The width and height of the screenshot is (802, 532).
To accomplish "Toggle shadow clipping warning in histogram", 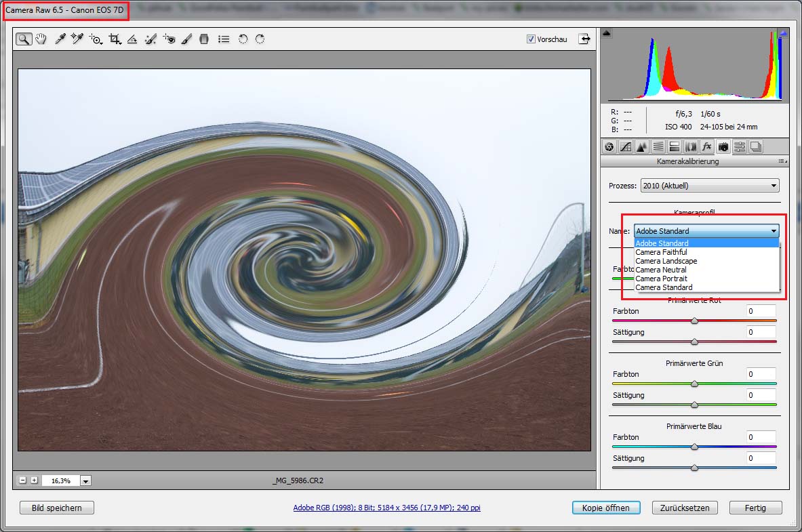I will 607,33.
